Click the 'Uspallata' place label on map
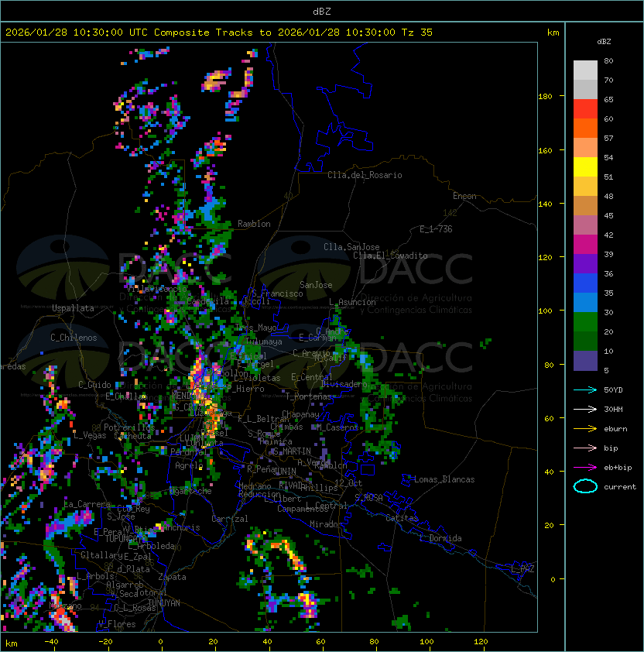Screen dimensions: 644x652 [x=73, y=308]
